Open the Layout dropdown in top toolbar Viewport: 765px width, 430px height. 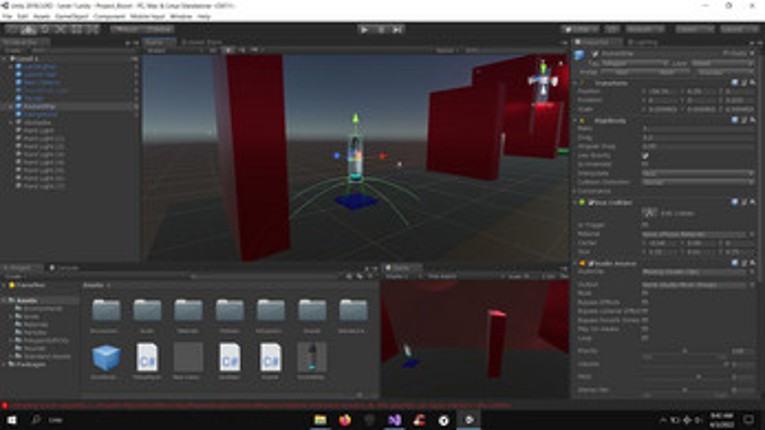point(740,30)
